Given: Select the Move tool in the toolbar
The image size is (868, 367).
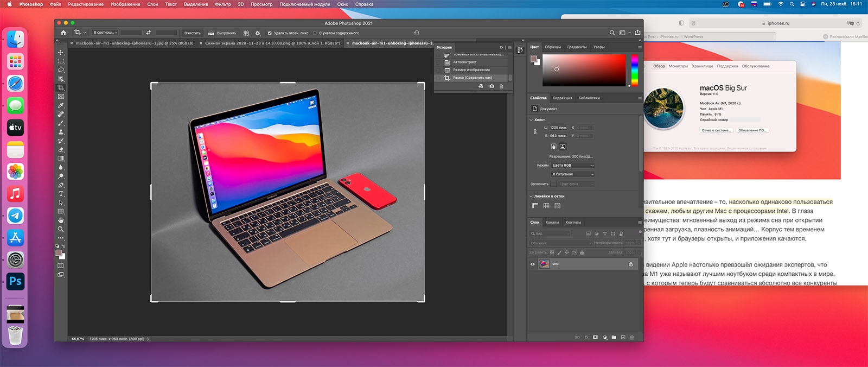Looking at the screenshot, I should click(x=61, y=53).
